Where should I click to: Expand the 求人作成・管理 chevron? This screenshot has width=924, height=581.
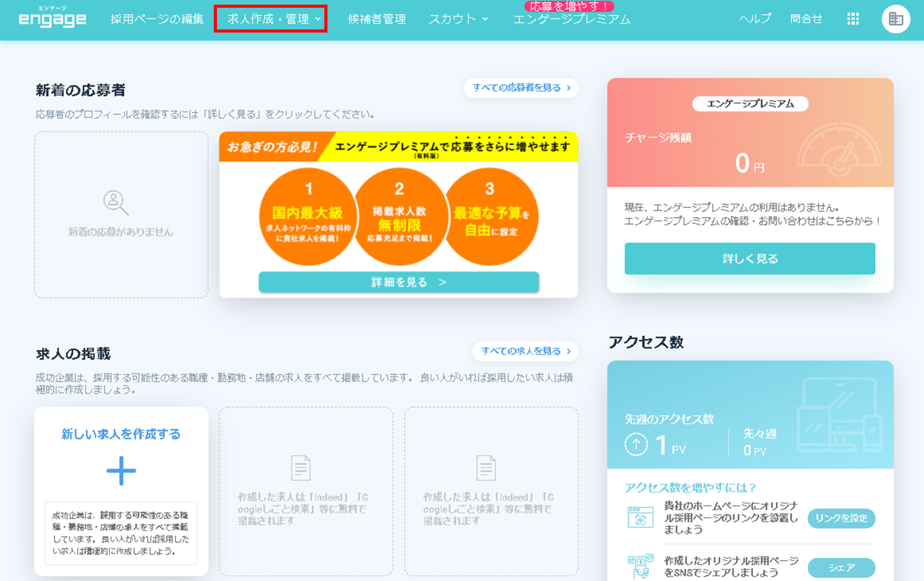(318, 19)
